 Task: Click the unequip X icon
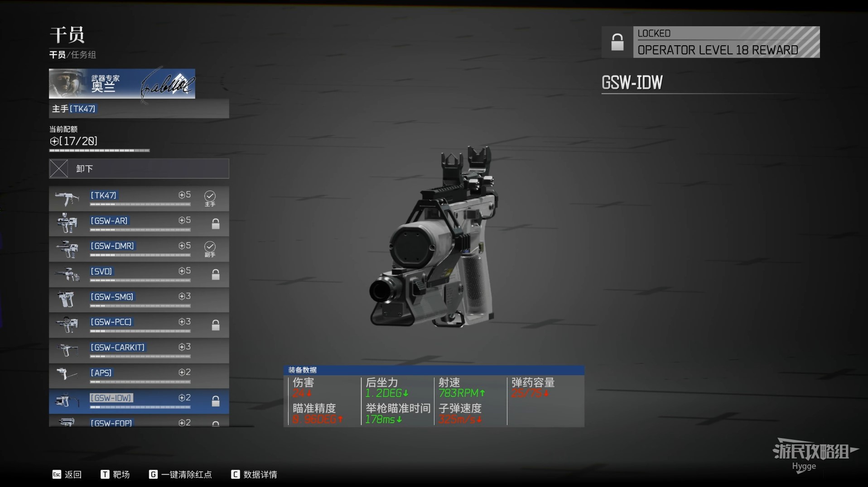tap(59, 168)
